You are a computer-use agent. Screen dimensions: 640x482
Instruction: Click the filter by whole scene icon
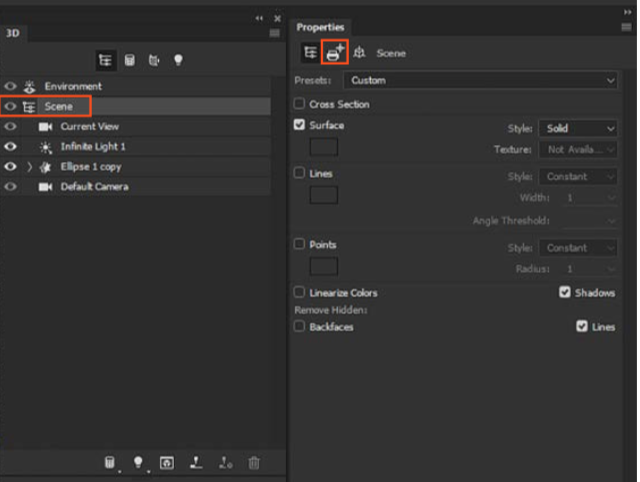[x=104, y=60]
